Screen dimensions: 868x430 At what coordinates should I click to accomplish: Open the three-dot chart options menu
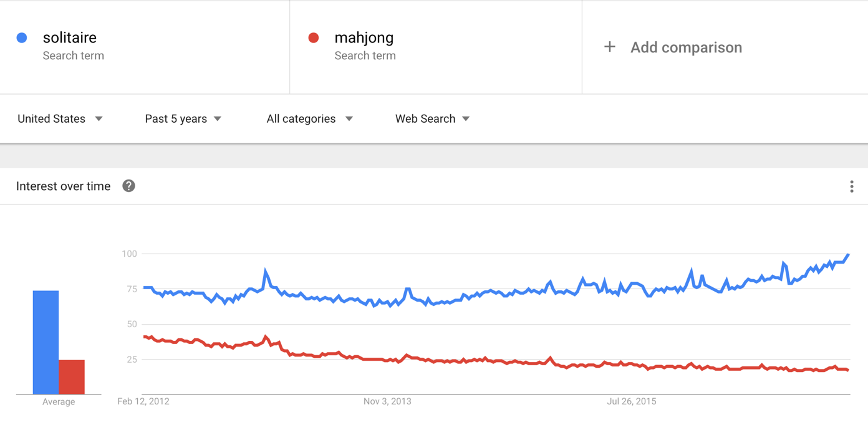tap(851, 186)
